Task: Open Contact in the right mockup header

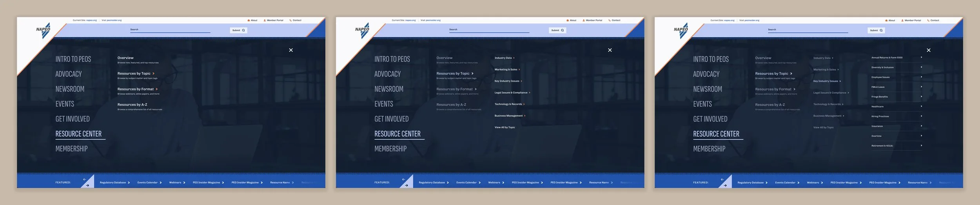Action: (933, 20)
